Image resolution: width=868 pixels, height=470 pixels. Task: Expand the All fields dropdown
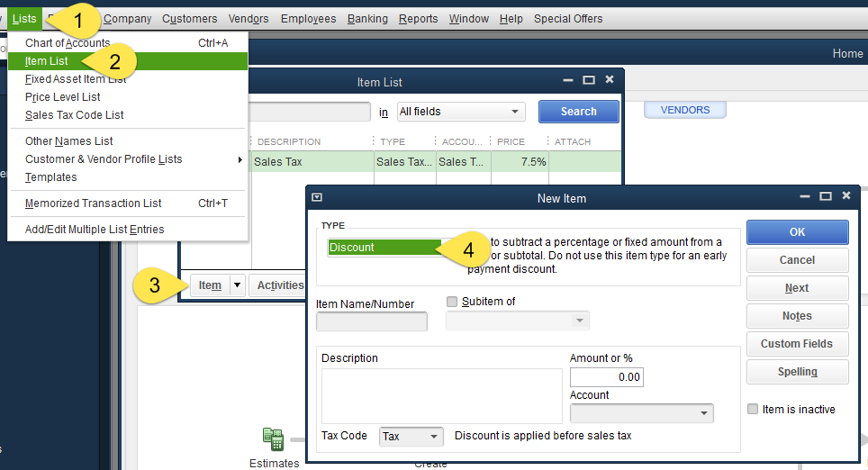[461, 112]
